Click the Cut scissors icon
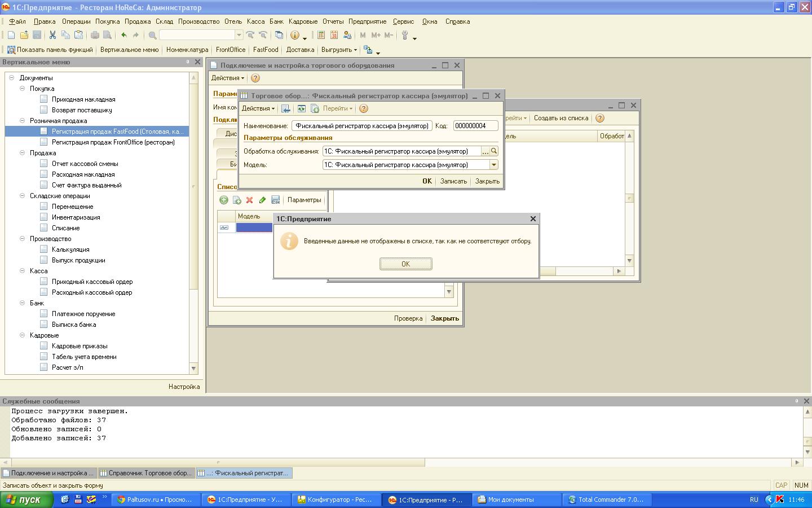Viewport: 812px width, 508px height. [52, 35]
